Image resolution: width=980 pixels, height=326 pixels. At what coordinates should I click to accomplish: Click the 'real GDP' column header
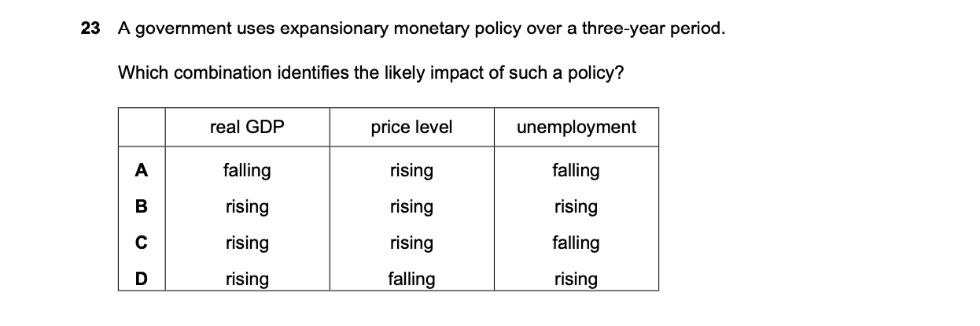(x=247, y=127)
